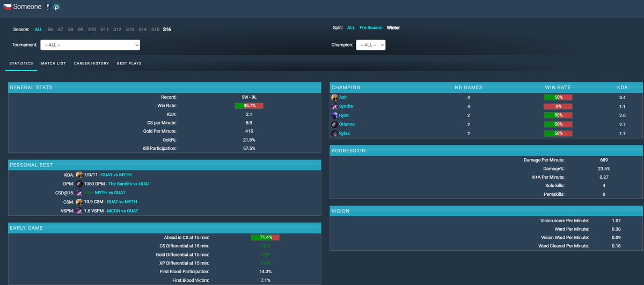The height and width of the screenshot is (285, 644).
Task: Open The Bandits vs OUAT match
Action: click(129, 184)
